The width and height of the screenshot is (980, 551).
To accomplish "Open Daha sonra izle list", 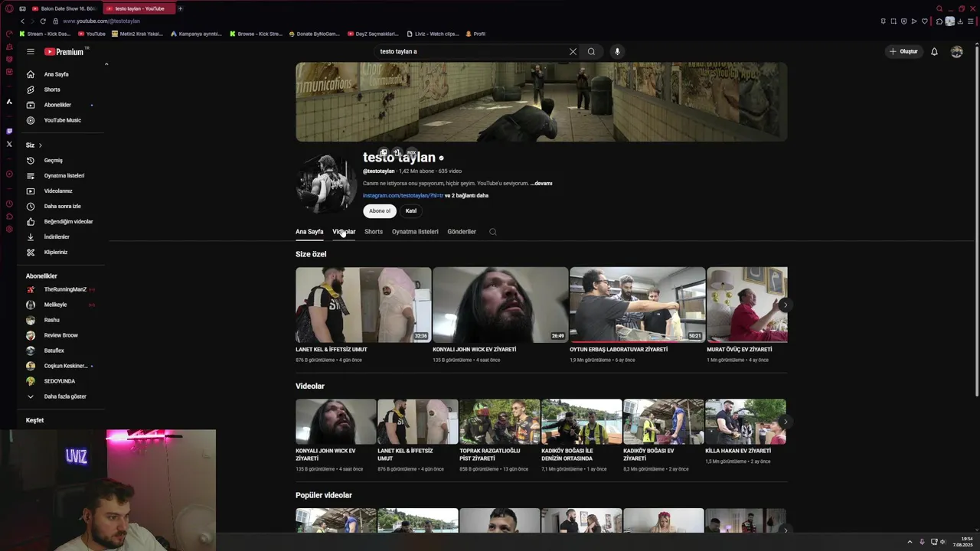I will (x=62, y=206).
